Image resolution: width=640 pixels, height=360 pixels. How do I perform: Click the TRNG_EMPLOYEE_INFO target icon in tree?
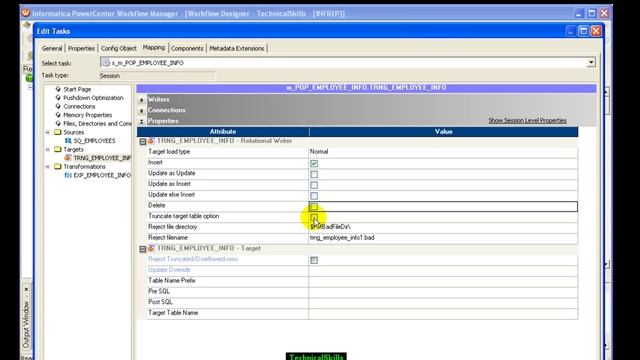68,158
